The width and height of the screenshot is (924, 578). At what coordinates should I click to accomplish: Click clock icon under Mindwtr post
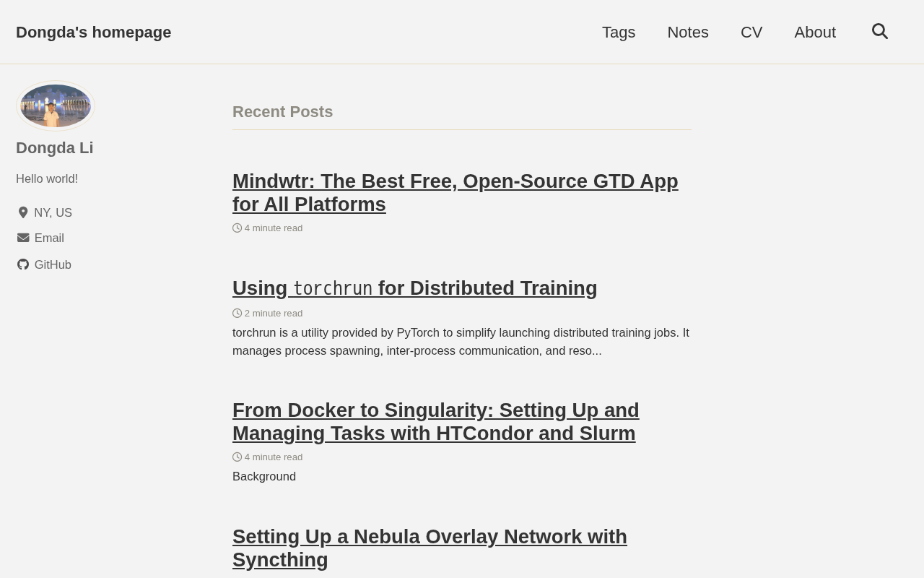coord(237,228)
